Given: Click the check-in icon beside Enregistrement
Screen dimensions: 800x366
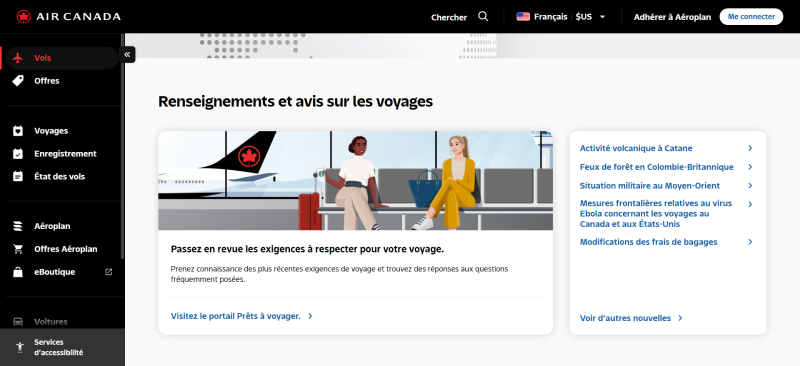Looking at the screenshot, I should click(x=18, y=154).
